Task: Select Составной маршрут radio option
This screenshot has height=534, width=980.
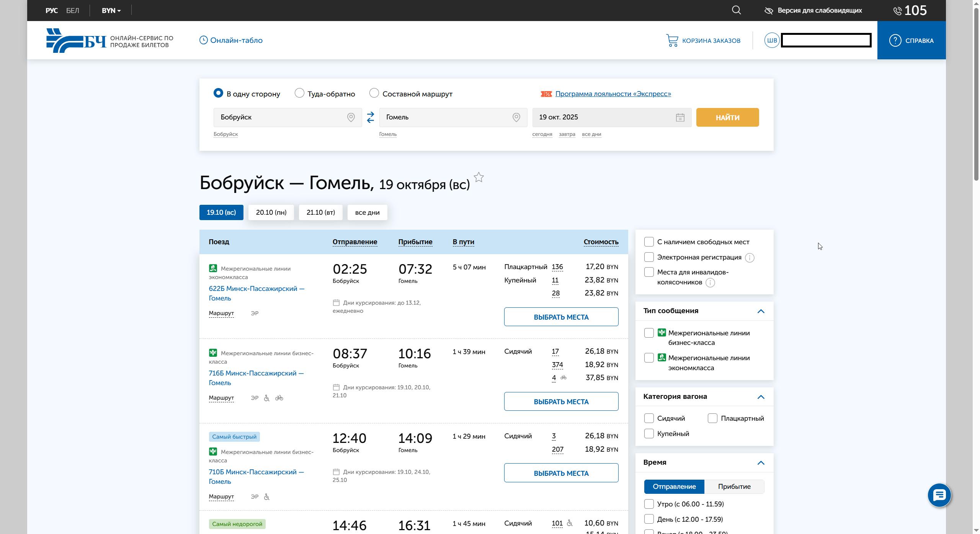Action: (x=374, y=93)
